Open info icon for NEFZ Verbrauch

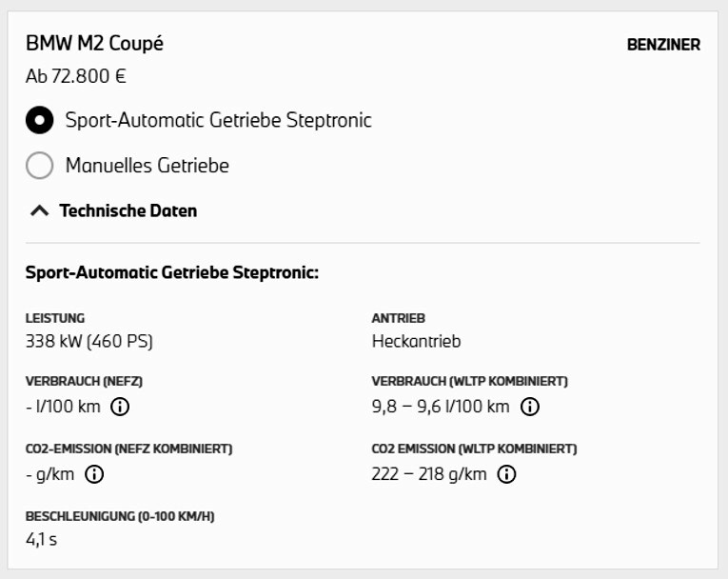click(x=120, y=407)
